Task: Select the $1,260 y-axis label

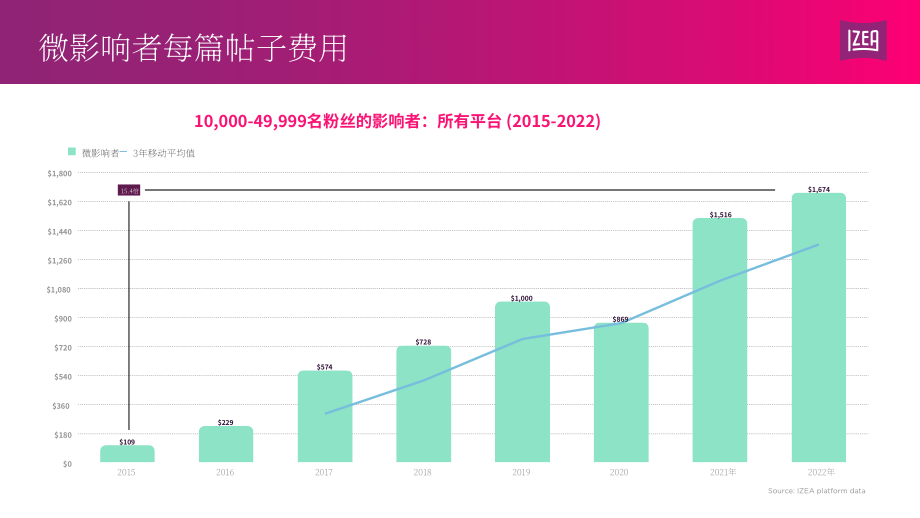Action: point(59,260)
